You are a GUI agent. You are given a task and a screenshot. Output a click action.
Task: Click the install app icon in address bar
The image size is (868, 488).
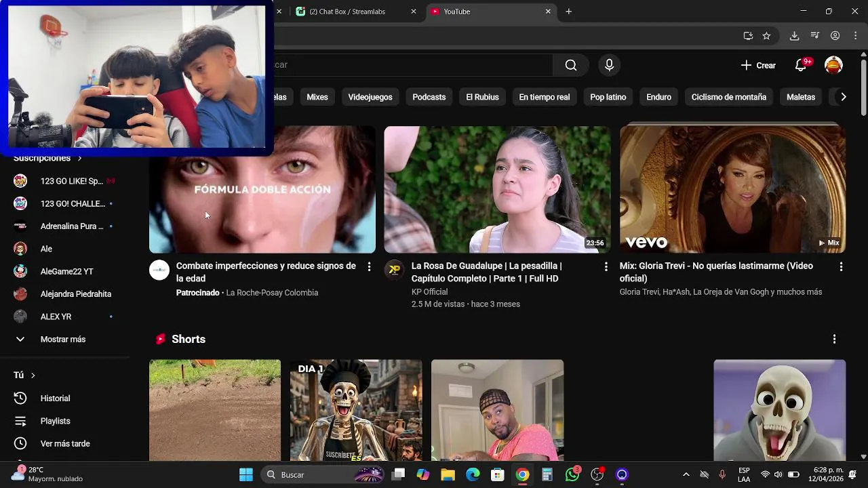pos(748,36)
